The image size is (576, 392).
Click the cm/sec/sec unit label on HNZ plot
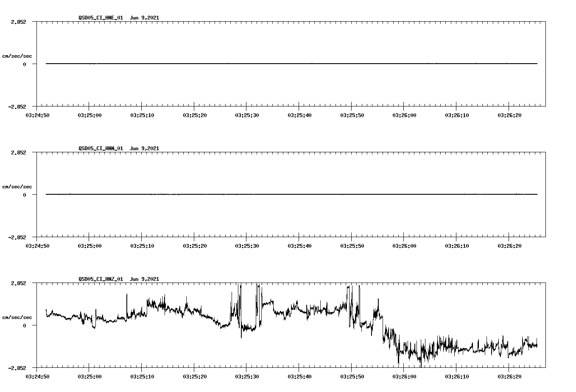17,317
